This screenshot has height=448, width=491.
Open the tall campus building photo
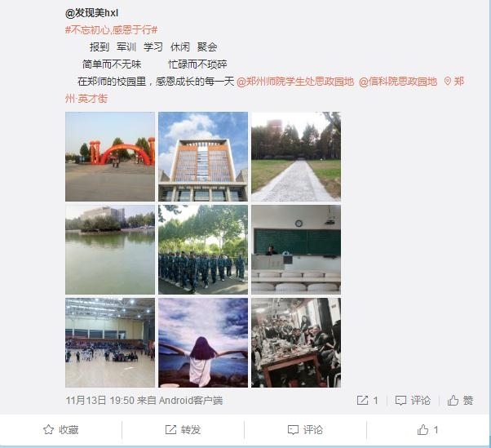(203, 157)
